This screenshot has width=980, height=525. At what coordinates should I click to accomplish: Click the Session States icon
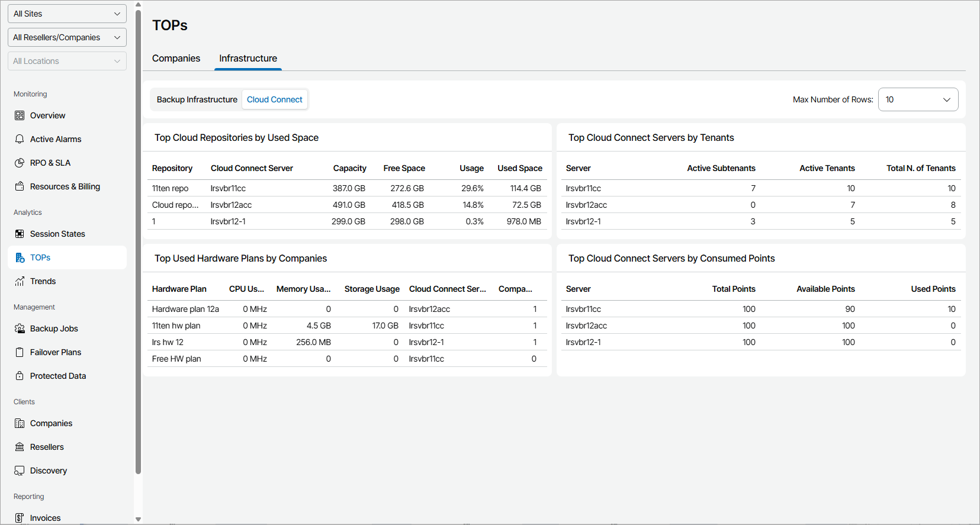pyautogui.click(x=20, y=234)
